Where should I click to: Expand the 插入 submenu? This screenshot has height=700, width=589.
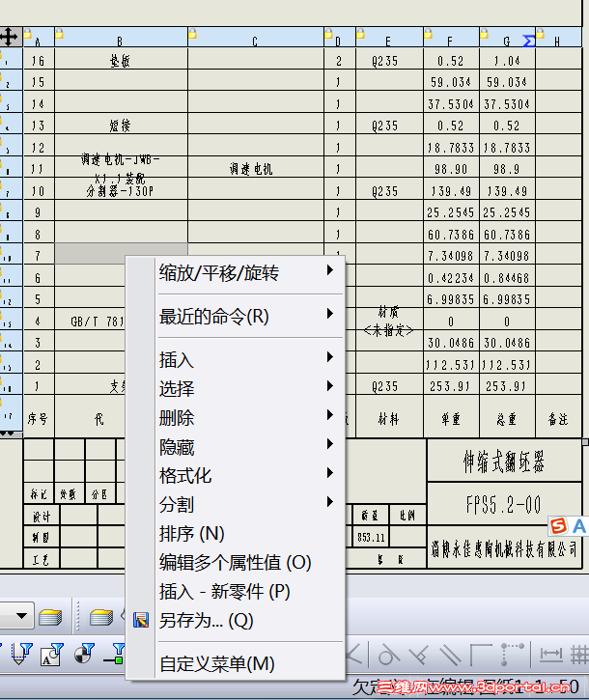click(x=250, y=359)
